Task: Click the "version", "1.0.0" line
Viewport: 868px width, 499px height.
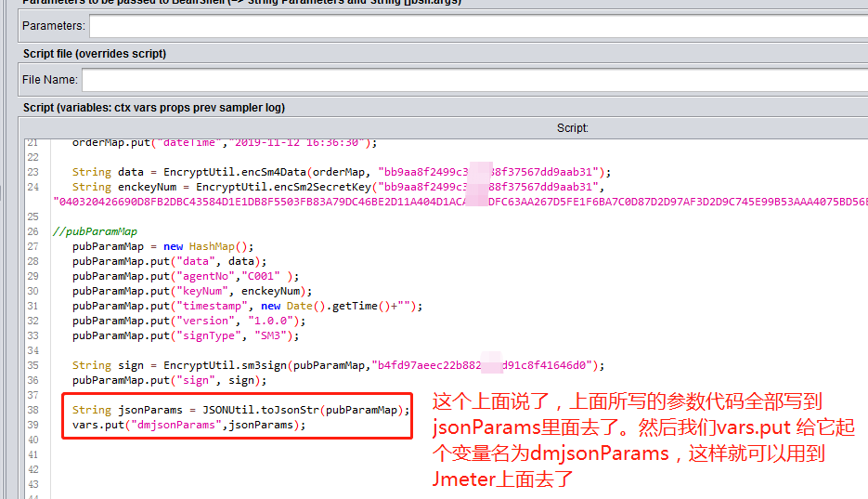Action: [188, 321]
